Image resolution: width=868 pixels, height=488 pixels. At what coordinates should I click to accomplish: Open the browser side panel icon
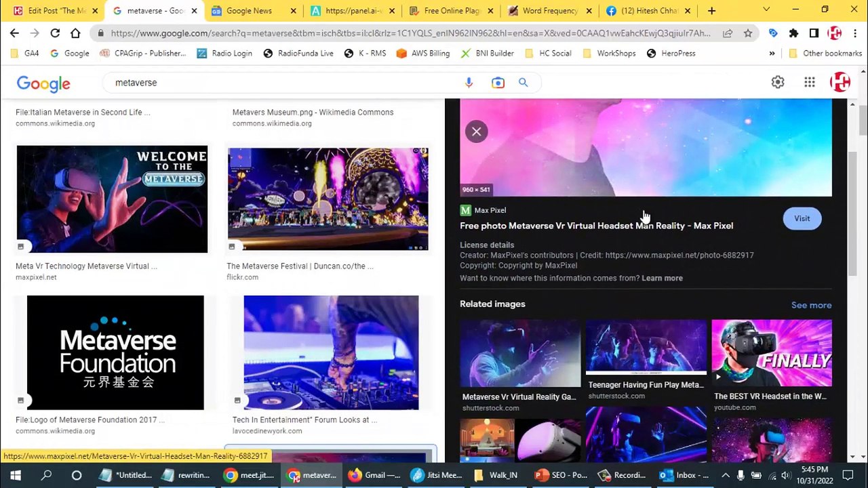pyautogui.click(x=814, y=33)
